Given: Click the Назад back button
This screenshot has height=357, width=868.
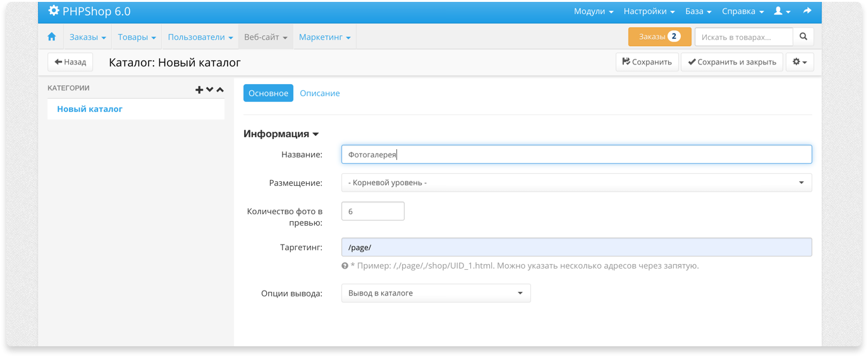Looking at the screenshot, I should tap(70, 62).
